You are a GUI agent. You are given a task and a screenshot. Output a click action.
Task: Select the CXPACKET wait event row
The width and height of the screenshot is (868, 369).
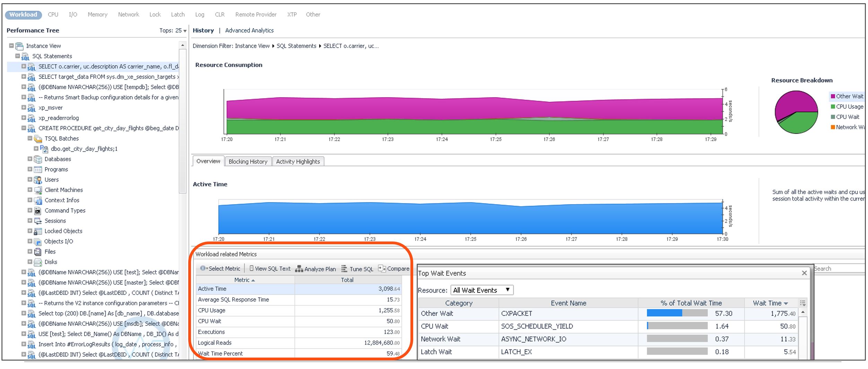(x=608, y=313)
